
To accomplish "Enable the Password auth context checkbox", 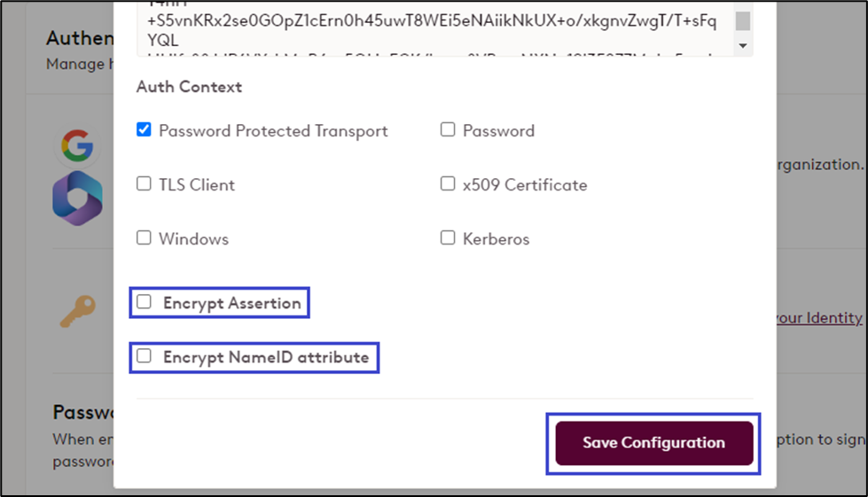I will click(448, 130).
